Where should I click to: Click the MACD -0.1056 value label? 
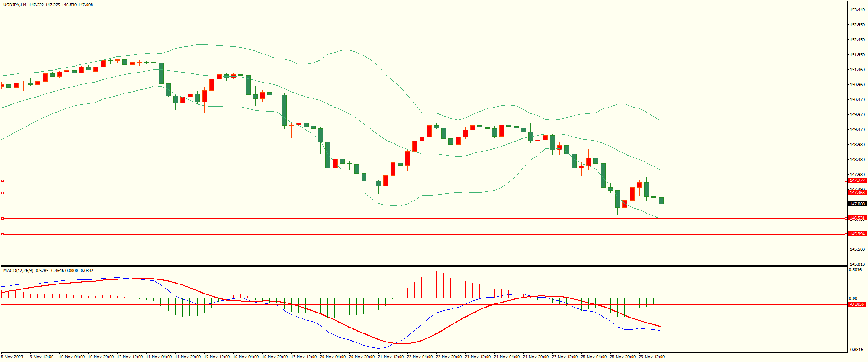pyautogui.click(x=856, y=304)
